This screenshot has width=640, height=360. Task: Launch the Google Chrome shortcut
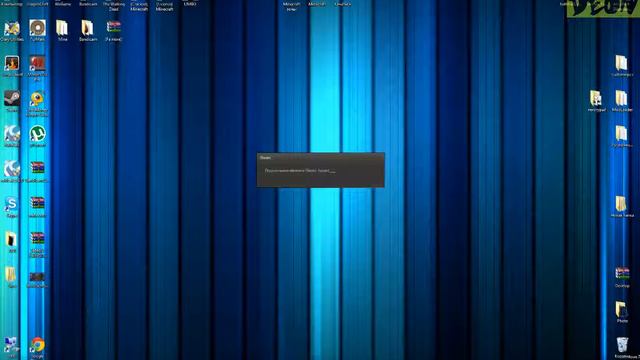click(37, 347)
